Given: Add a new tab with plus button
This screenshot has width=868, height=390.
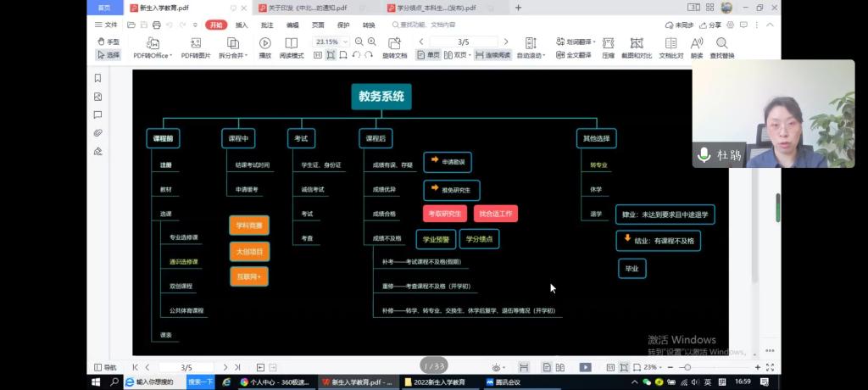Looking at the screenshot, I should coord(518,8).
